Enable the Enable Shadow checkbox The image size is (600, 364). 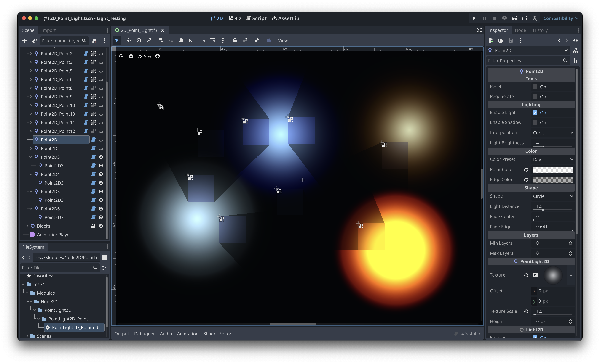535,122
